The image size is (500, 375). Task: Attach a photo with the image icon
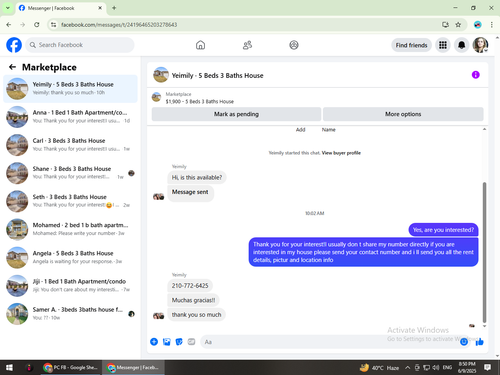coord(166,342)
